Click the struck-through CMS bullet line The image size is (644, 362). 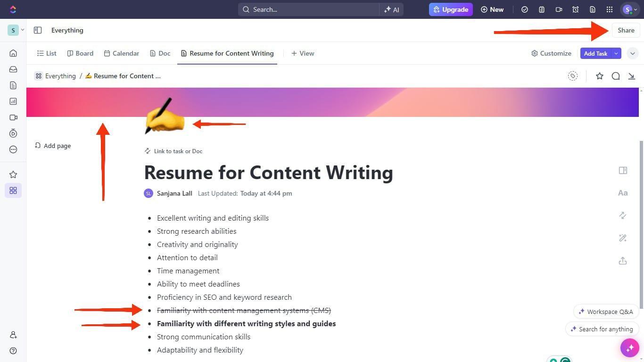tap(244, 310)
